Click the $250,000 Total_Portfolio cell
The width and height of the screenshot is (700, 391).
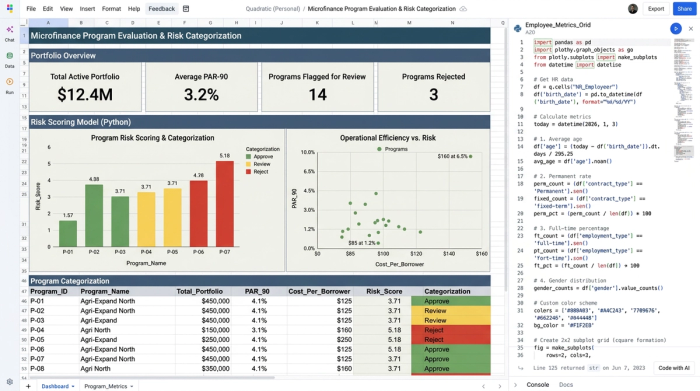(x=203, y=340)
